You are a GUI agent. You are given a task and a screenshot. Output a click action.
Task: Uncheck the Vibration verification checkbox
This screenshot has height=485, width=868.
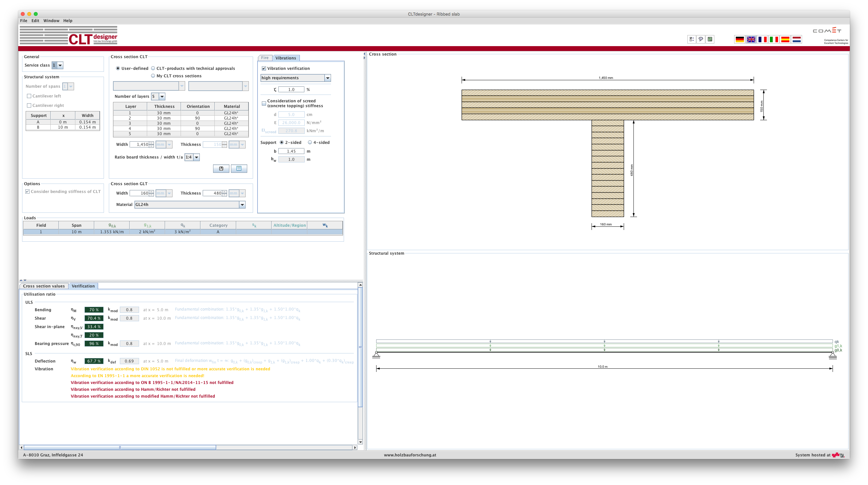(x=264, y=69)
